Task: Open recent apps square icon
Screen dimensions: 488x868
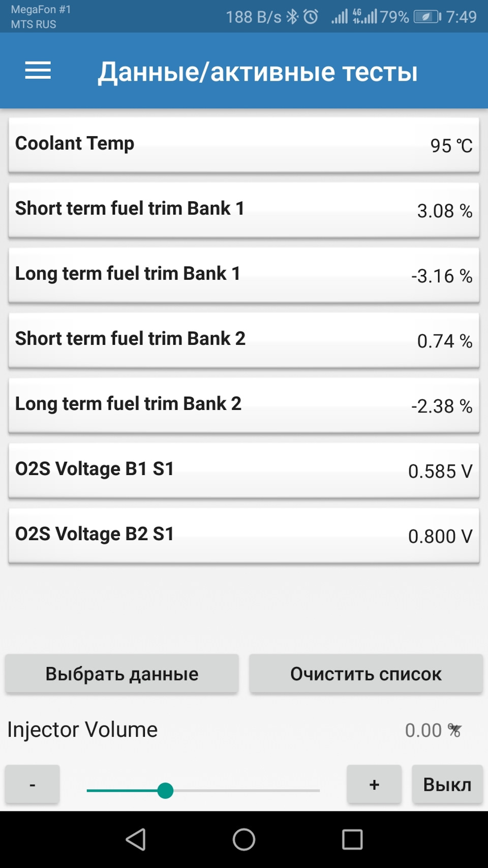Action: pos(352,839)
